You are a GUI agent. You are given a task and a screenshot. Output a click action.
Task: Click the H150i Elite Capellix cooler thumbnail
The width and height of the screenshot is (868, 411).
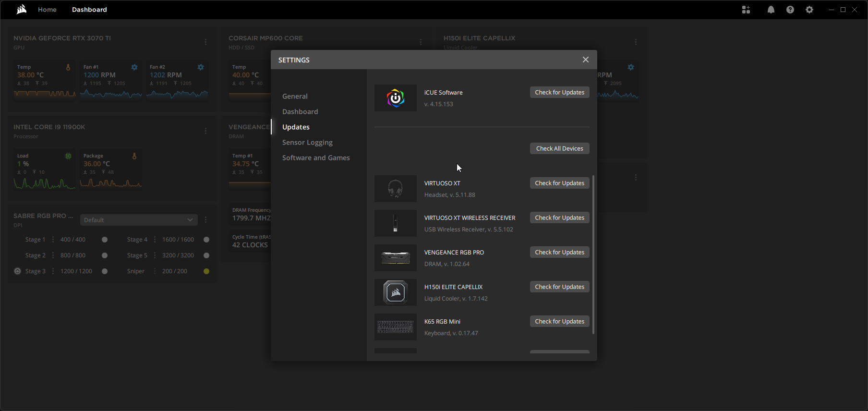[396, 292]
